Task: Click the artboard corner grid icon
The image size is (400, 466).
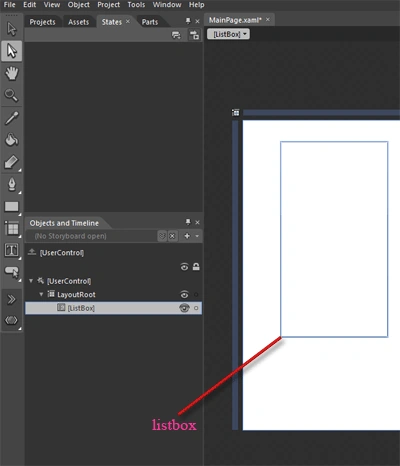Action: (x=236, y=113)
